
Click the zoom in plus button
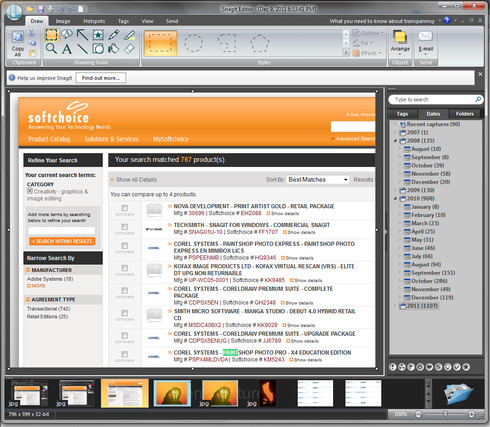point(471,414)
